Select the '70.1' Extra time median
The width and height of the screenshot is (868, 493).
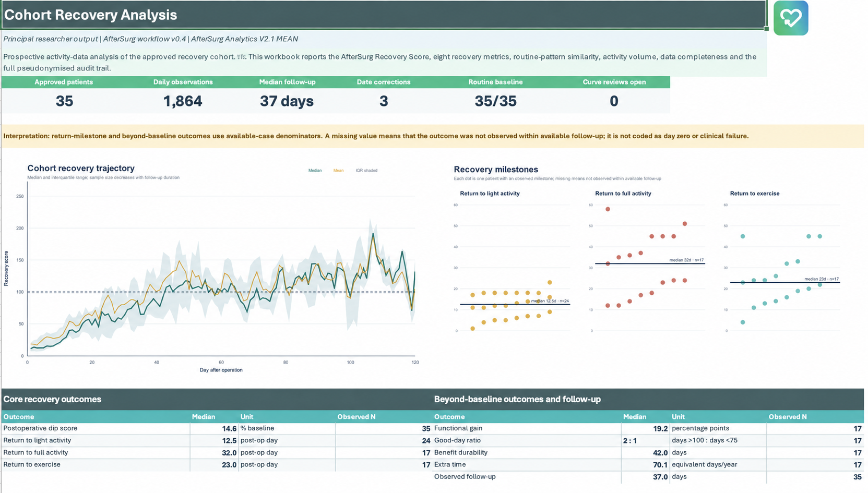646,465
